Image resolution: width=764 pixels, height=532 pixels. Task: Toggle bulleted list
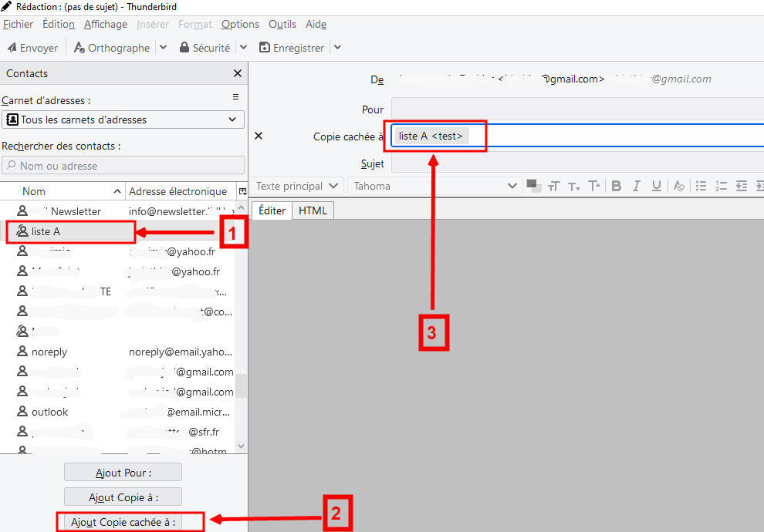(x=701, y=186)
